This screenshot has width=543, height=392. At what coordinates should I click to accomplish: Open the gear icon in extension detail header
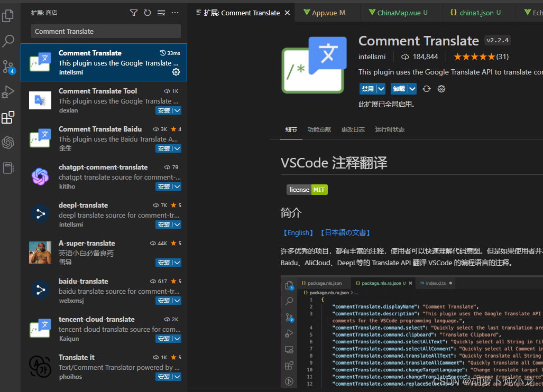[x=441, y=89]
